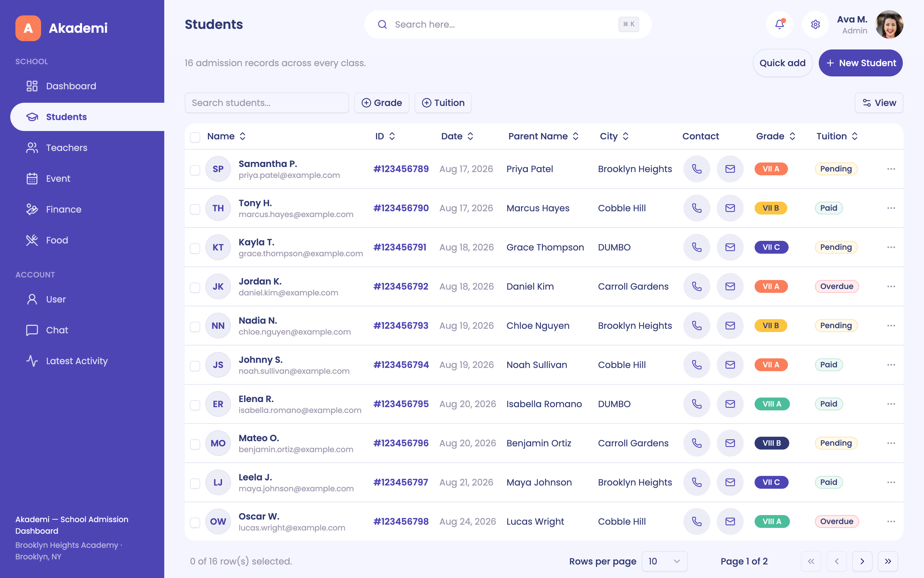This screenshot has height=578, width=924.
Task: Select the Johnny S. row checkbox
Action: point(195,366)
